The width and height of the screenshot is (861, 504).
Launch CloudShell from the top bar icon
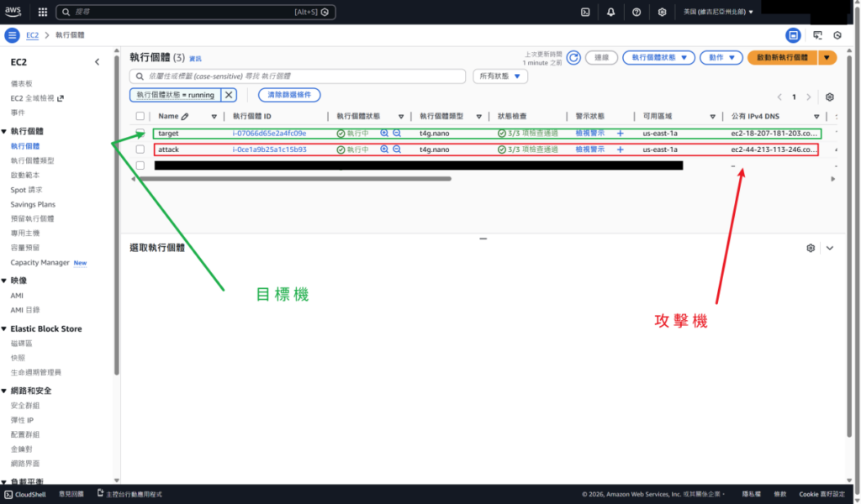tap(585, 12)
